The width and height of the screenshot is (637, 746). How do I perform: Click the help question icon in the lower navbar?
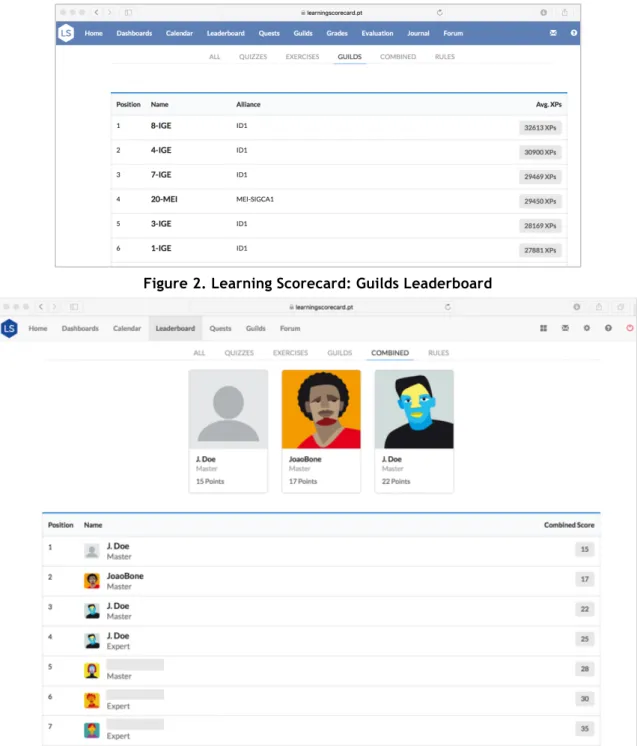pos(608,328)
